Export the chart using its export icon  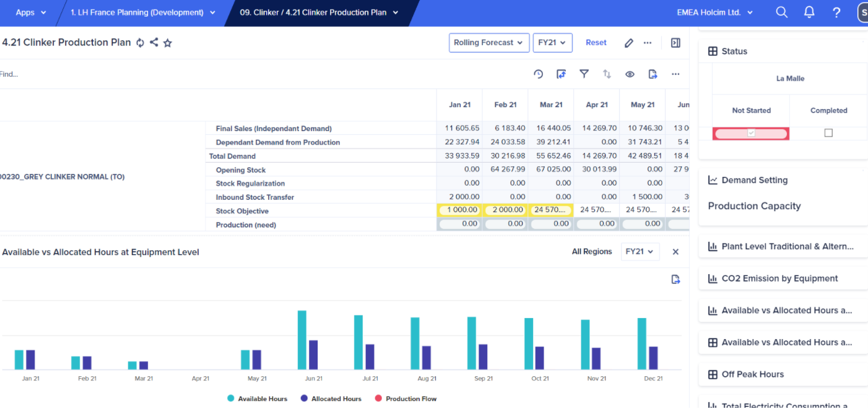(x=676, y=280)
